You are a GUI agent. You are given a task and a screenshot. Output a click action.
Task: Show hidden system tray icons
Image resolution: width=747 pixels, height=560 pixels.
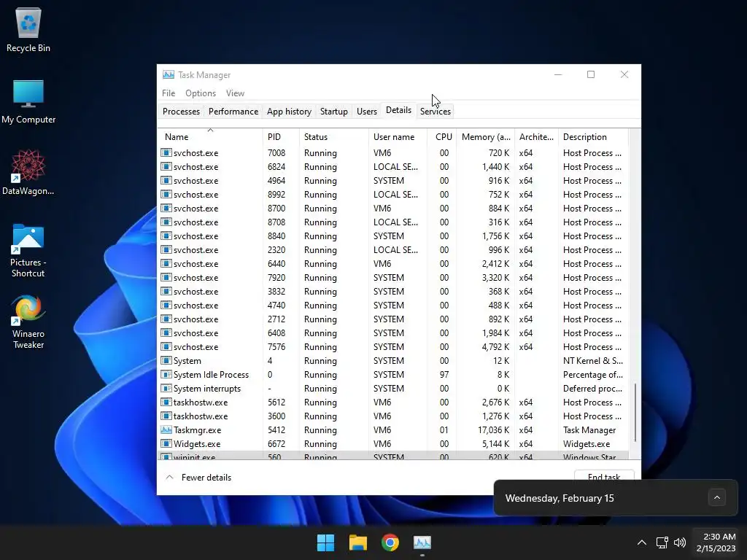point(642,542)
